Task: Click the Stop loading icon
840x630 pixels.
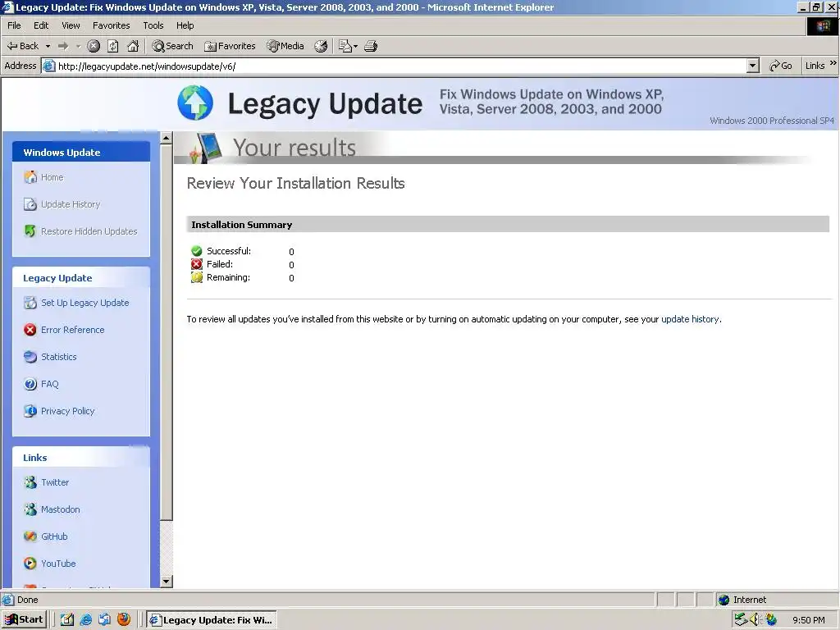Action: pos(94,46)
